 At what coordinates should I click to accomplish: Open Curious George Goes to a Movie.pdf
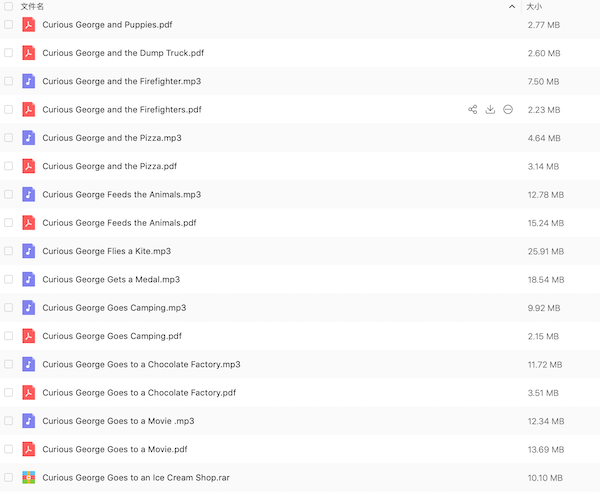(114, 449)
